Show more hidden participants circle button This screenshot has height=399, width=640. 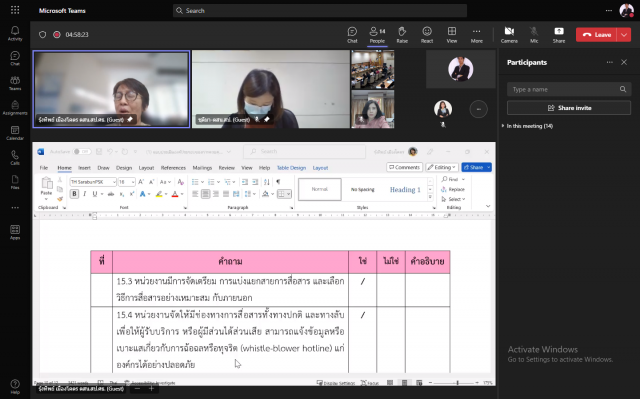pos(478,109)
